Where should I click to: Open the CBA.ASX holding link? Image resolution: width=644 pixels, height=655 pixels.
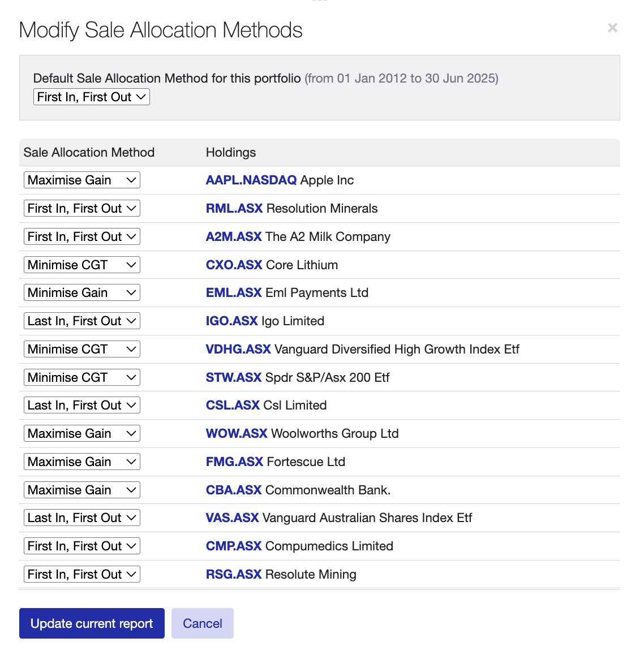pos(234,490)
